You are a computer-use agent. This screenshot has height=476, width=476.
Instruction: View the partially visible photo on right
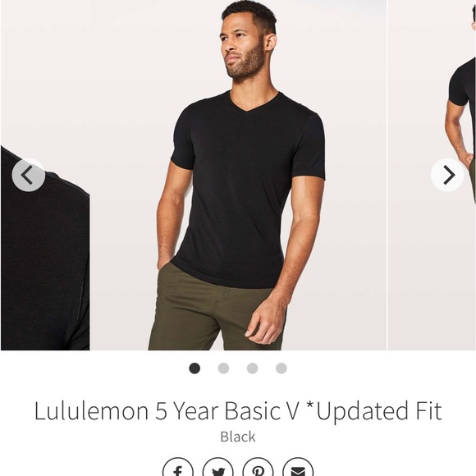tap(432, 175)
